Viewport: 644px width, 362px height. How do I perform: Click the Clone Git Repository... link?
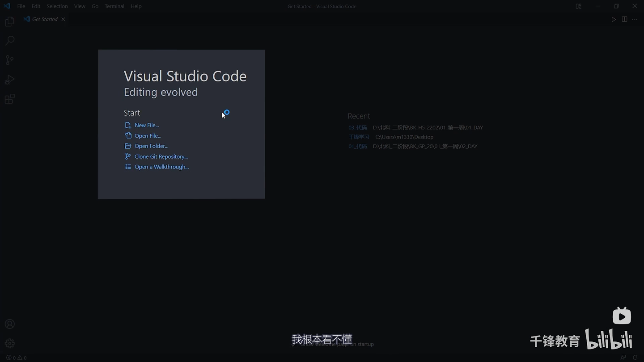tap(161, 156)
